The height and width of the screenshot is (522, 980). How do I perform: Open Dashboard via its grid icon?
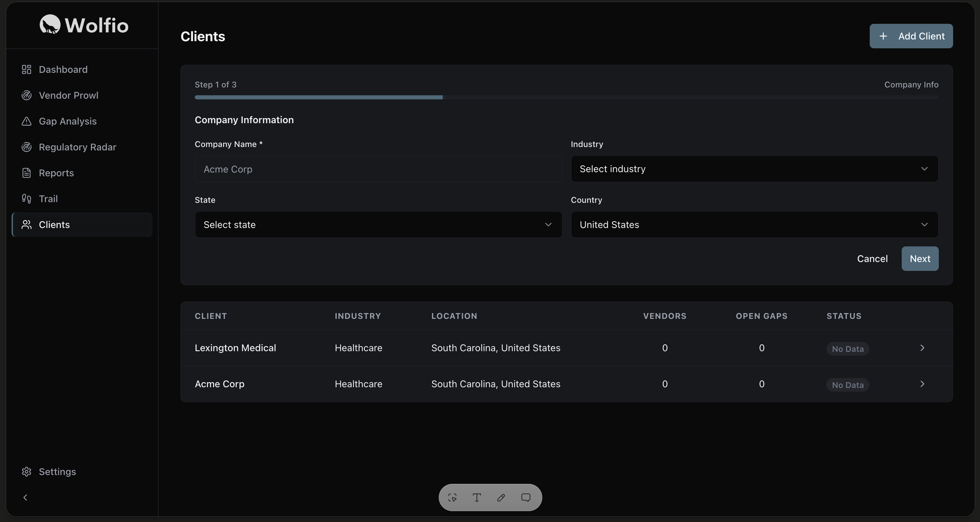[26, 69]
